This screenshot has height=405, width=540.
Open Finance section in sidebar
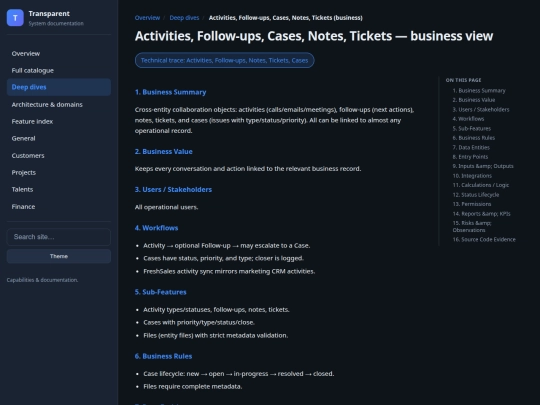tap(59, 206)
